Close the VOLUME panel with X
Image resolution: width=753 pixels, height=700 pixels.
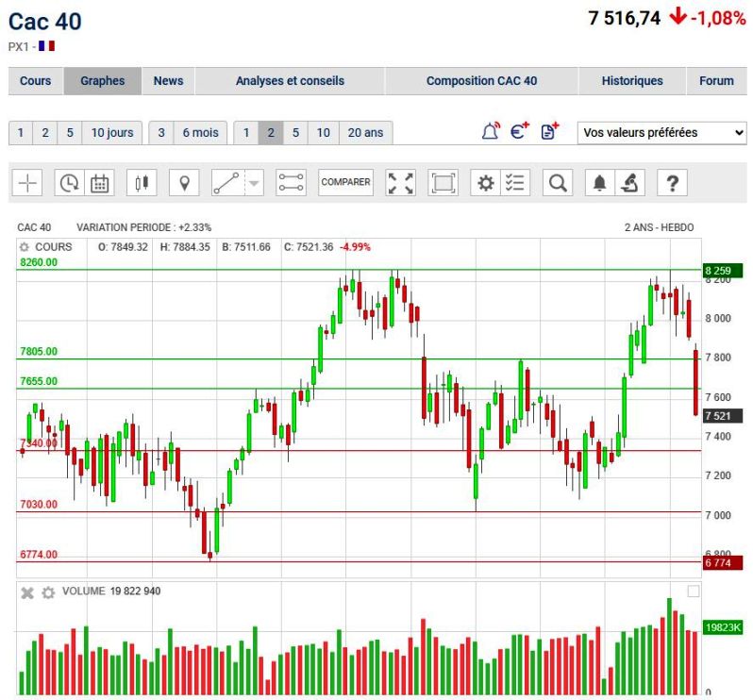(x=27, y=593)
